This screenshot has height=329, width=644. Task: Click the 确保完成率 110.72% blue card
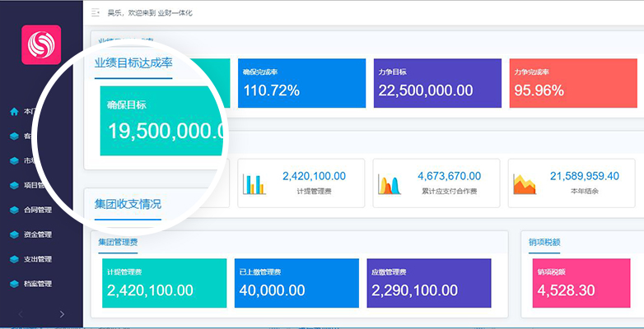coord(302,83)
